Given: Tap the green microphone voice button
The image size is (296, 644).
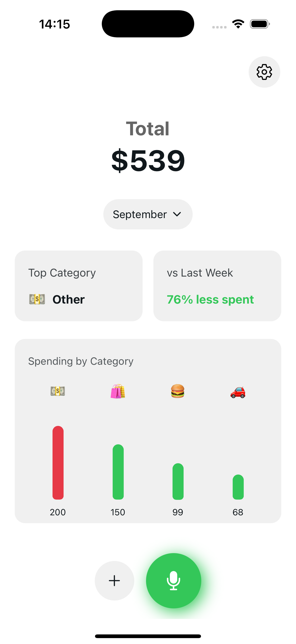Looking at the screenshot, I should 173,580.
